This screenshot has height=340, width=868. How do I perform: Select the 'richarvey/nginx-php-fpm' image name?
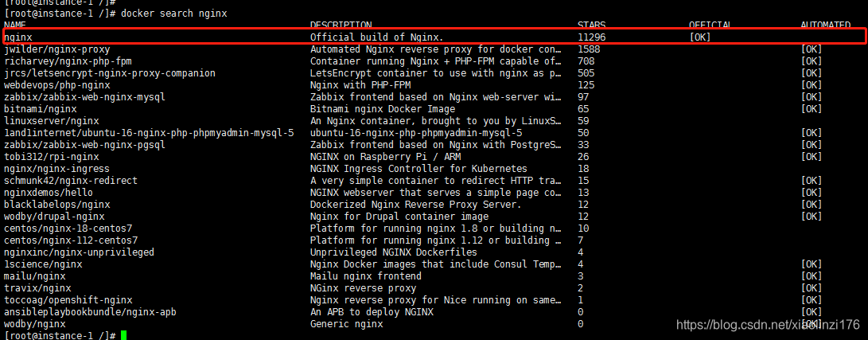(68, 61)
